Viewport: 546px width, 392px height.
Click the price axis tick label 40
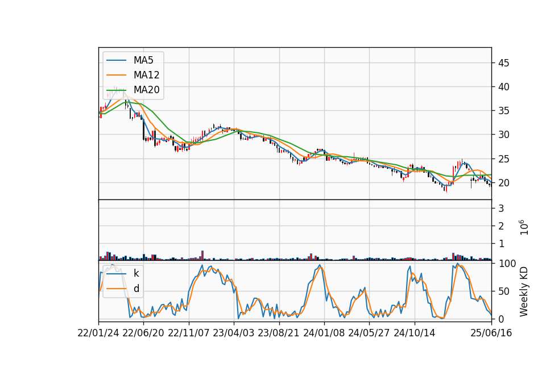tap(503, 87)
